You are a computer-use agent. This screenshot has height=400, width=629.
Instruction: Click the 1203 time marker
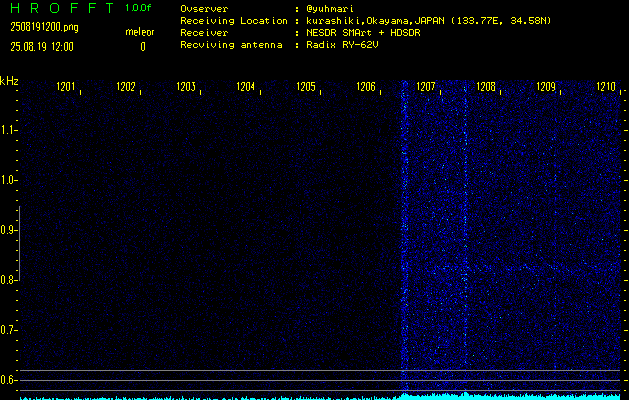[x=186, y=87]
